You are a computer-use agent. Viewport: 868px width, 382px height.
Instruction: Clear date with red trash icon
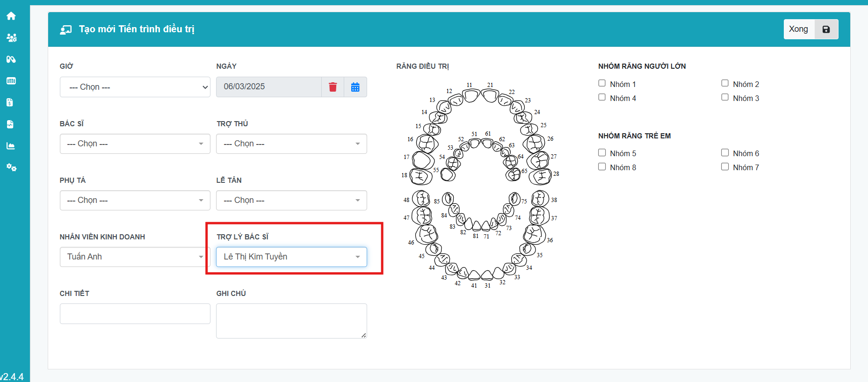pyautogui.click(x=333, y=87)
